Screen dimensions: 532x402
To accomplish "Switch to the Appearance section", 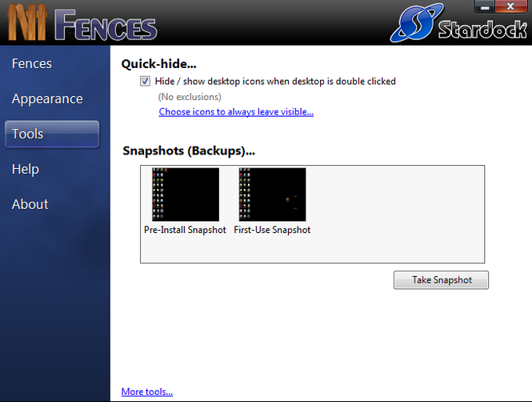I will [47, 98].
